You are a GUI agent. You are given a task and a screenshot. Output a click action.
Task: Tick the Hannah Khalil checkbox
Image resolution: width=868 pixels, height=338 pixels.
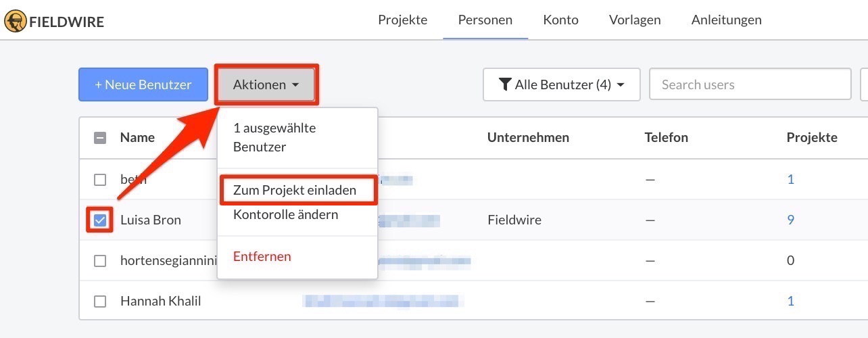point(100,301)
